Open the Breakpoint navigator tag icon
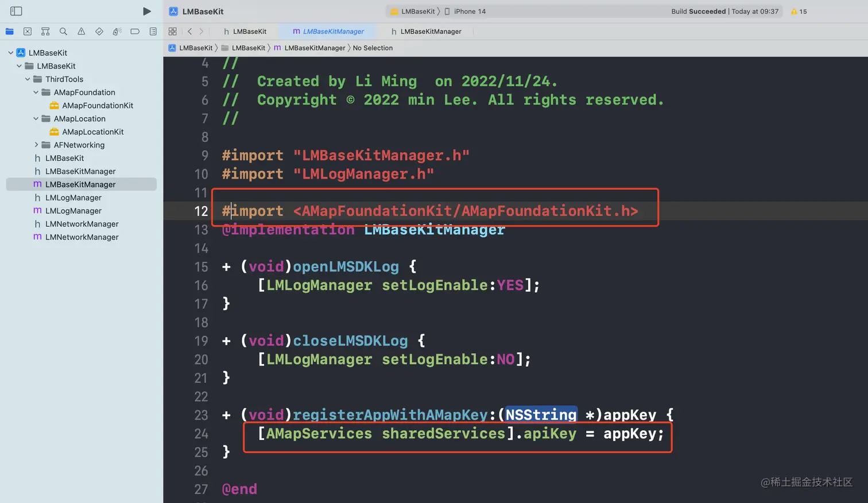The image size is (868, 503). (135, 32)
